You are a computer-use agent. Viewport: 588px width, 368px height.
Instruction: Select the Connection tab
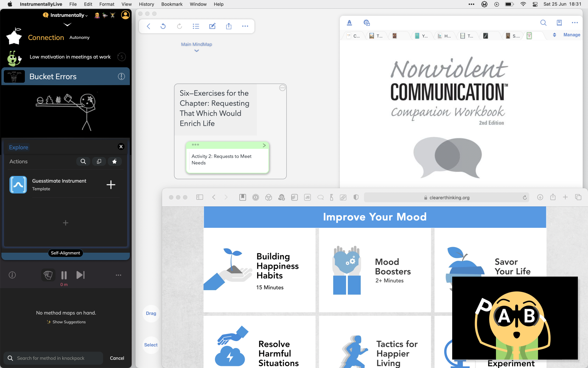(46, 38)
